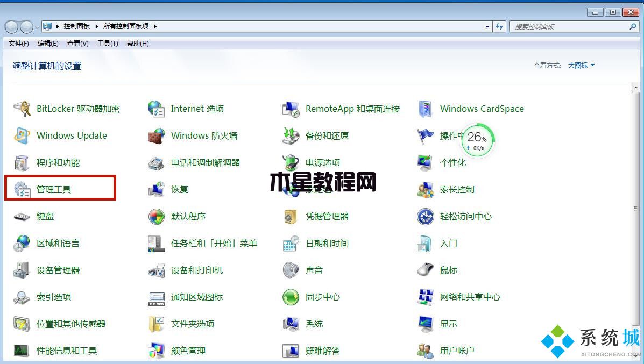This screenshot has width=644, height=364.
Task: Open 鼠标 mouse settings link
Action: (x=449, y=270)
